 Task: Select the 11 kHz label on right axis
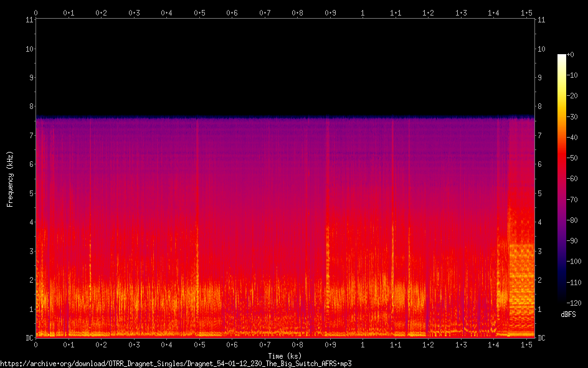click(x=542, y=20)
